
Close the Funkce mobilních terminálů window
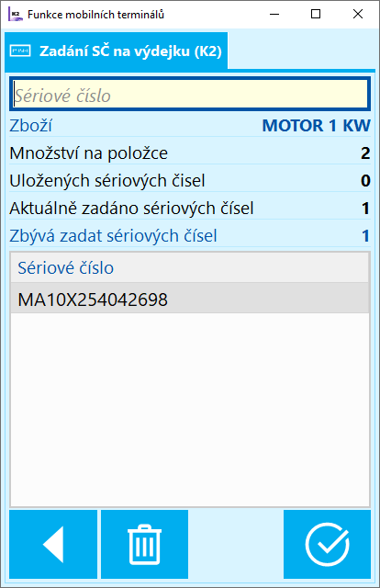click(x=358, y=15)
